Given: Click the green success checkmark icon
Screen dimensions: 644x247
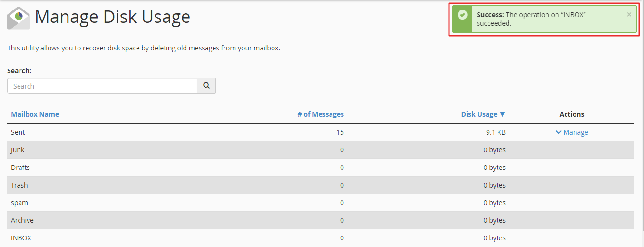Looking at the screenshot, I should click(x=462, y=15).
